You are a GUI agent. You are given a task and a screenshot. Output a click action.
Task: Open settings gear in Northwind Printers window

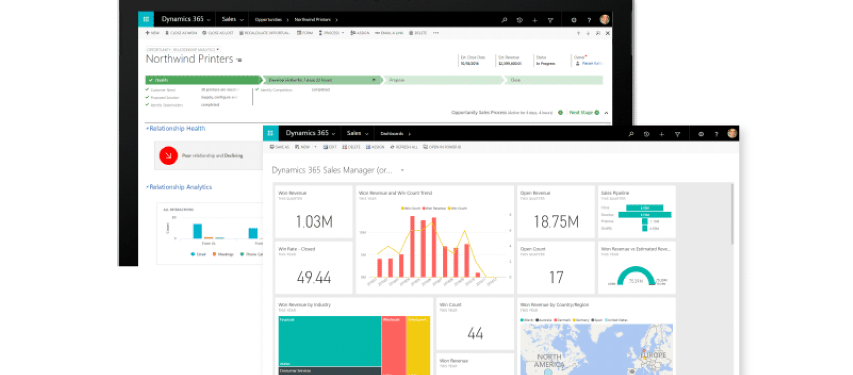tap(574, 20)
